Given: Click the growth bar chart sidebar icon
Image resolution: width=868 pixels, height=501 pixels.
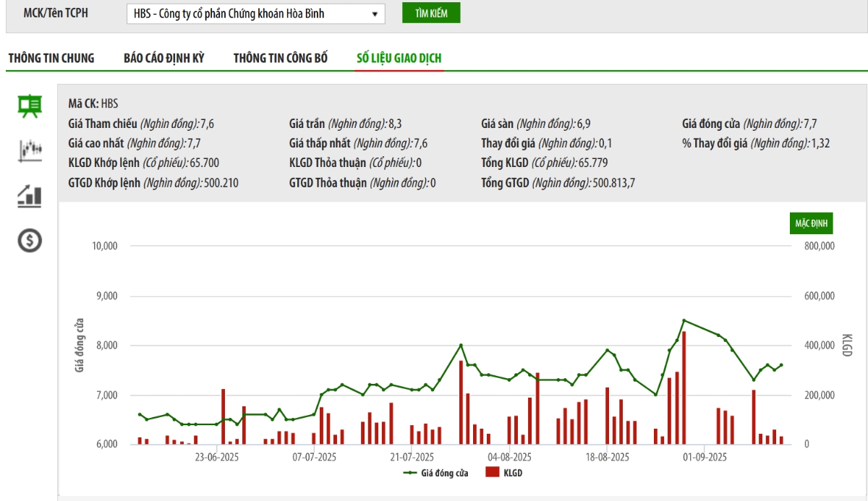Looking at the screenshot, I should 30,195.
